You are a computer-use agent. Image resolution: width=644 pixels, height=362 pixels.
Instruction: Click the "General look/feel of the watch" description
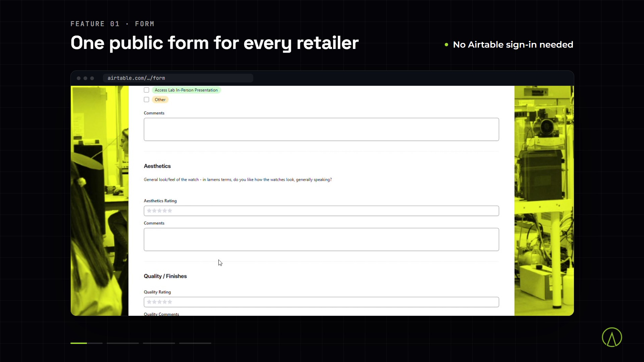click(238, 180)
